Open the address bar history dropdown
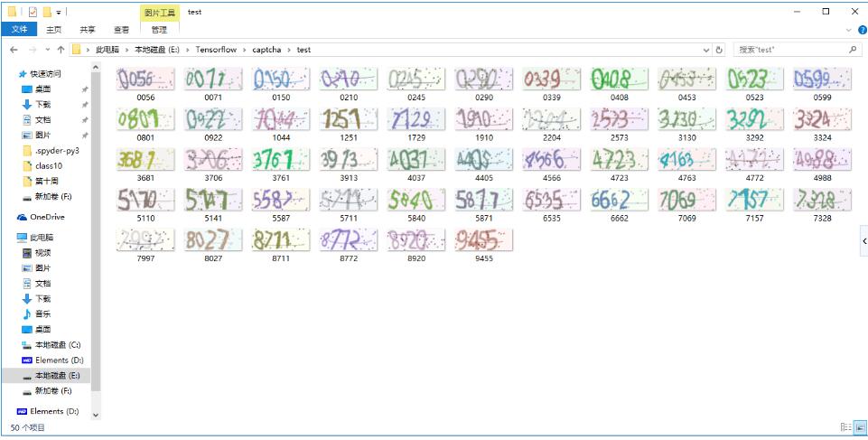868x440 pixels. (707, 49)
